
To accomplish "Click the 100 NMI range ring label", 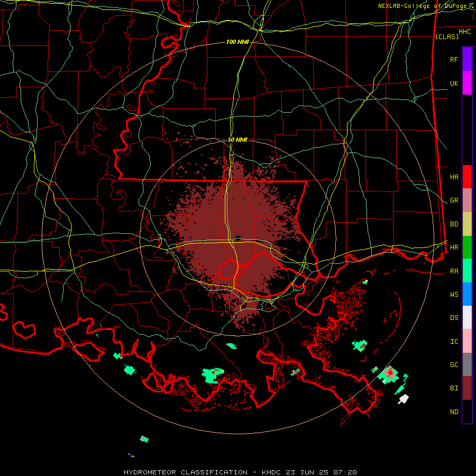I will [x=237, y=42].
